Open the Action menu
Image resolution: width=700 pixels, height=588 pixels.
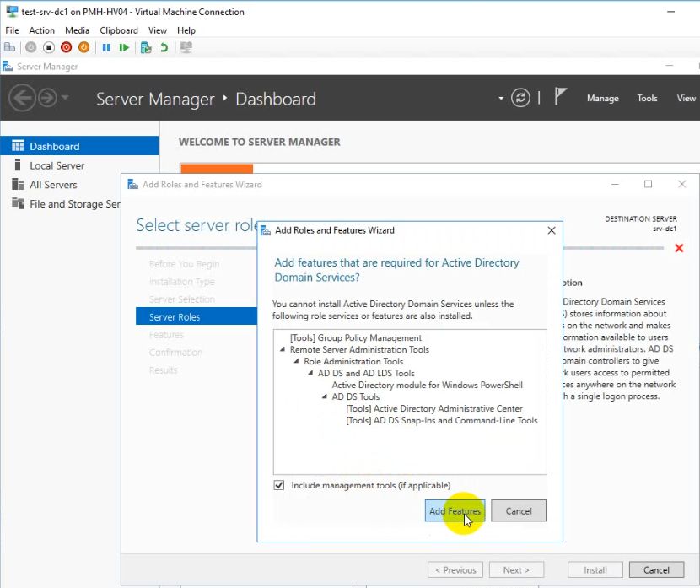41,30
